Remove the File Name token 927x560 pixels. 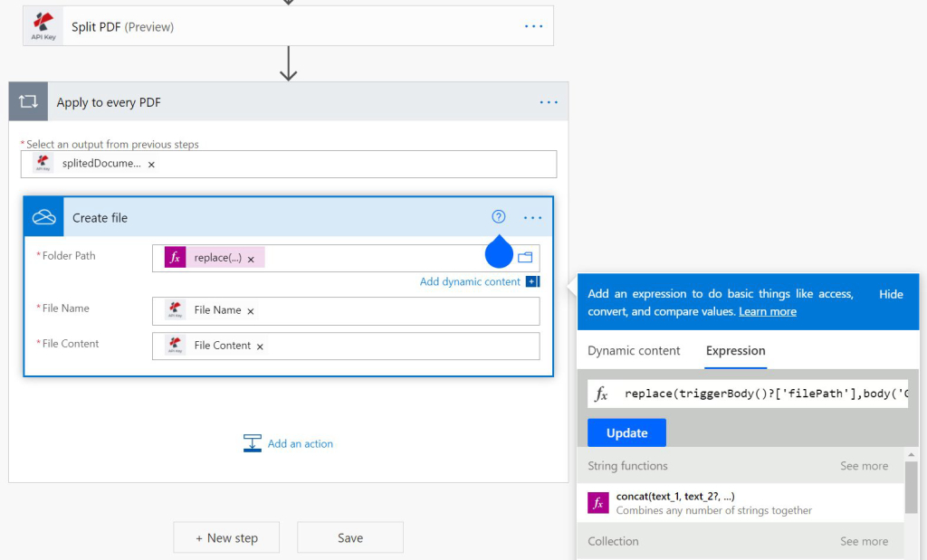[x=251, y=311]
